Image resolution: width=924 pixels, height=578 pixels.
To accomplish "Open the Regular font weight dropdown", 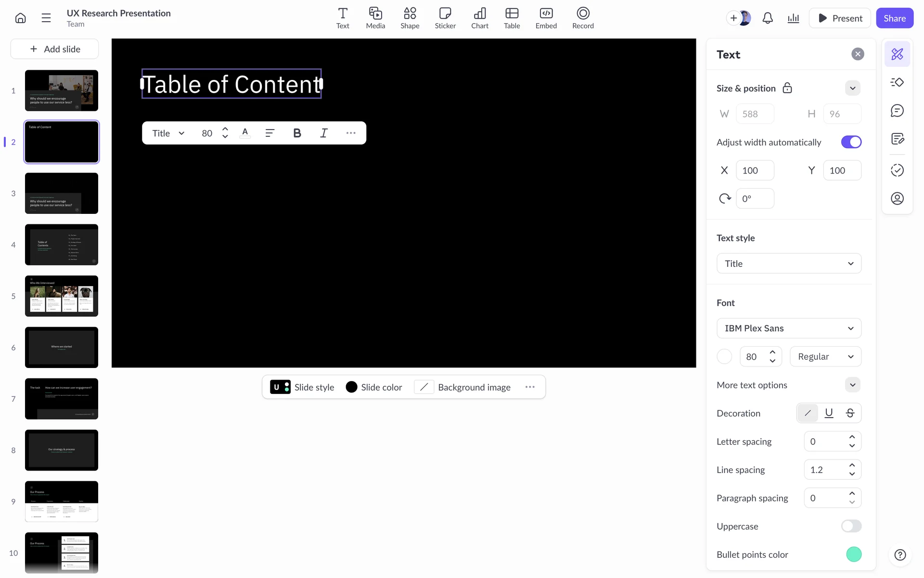I will [x=825, y=357].
